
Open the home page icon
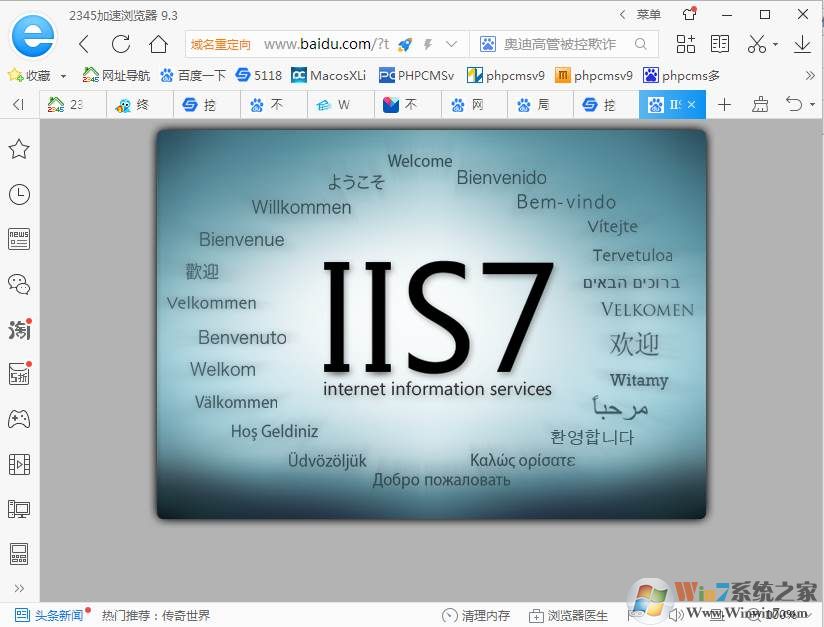(x=158, y=44)
